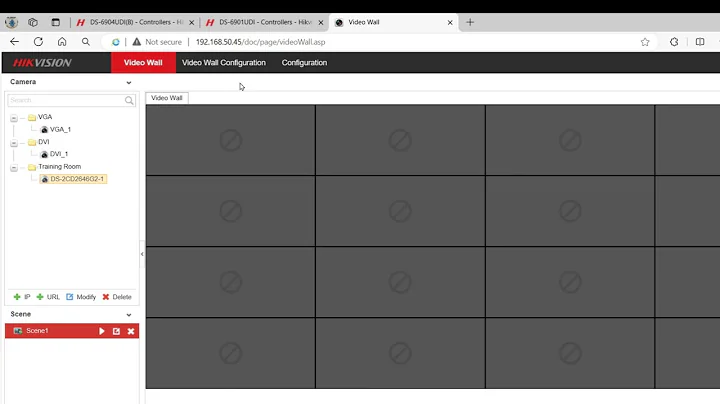This screenshot has width=720, height=404.
Task: Open a new browser tab
Action: [470, 22]
